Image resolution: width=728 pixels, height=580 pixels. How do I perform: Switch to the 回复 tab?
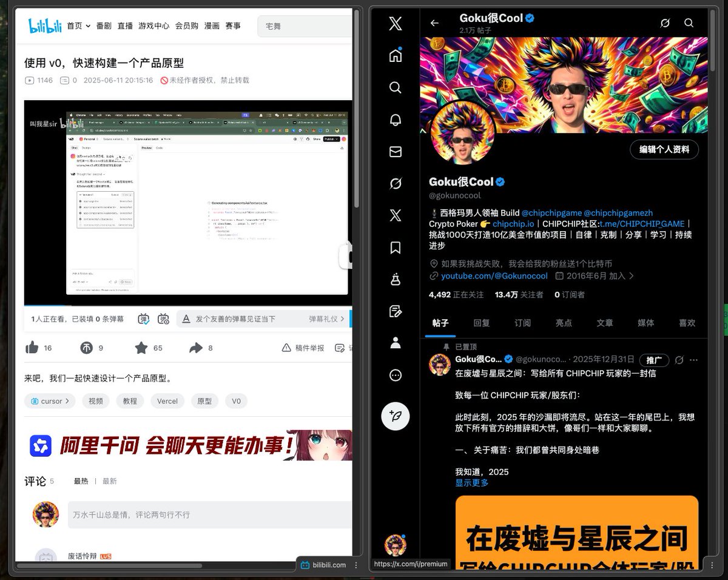click(482, 323)
